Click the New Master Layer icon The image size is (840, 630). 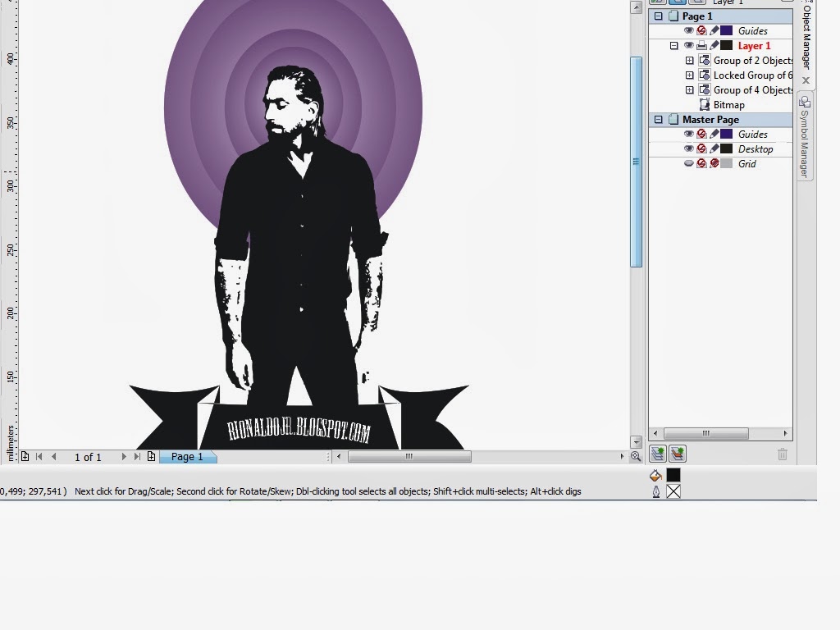click(676, 453)
